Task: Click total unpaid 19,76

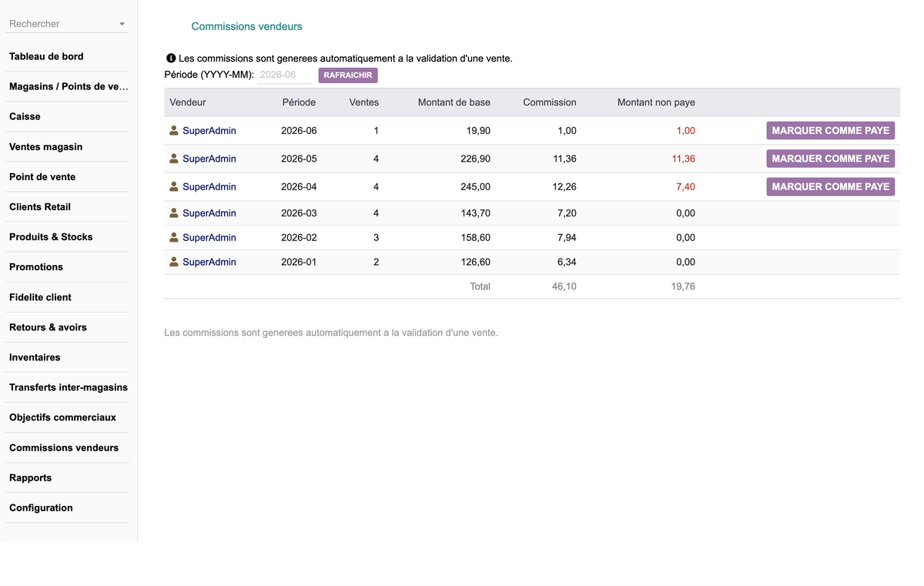Action: click(683, 286)
